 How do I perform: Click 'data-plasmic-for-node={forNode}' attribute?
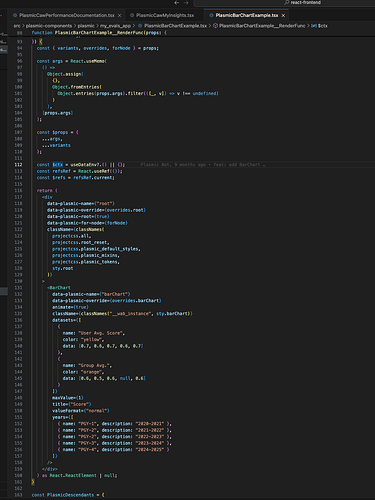pyautogui.click(x=87, y=223)
